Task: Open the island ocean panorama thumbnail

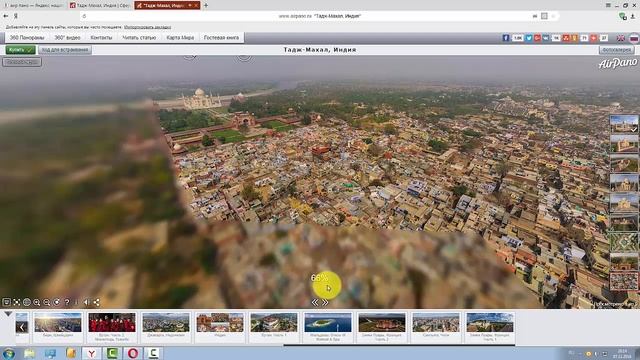Action: point(328,322)
